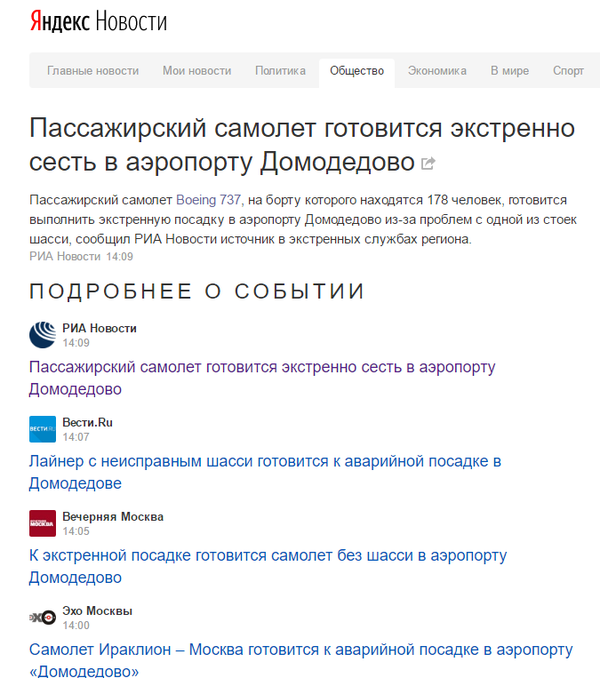The image size is (600, 678).
Task: Open the Boeing 737 link
Action: tap(208, 200)
